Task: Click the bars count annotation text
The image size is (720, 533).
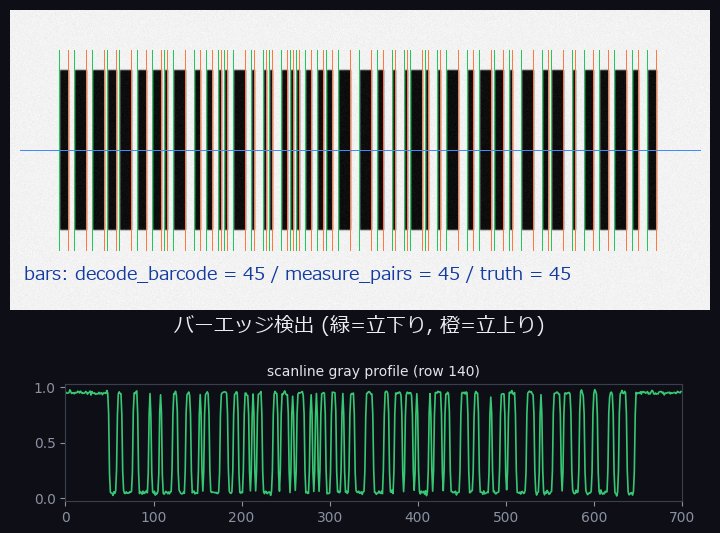Action: [297, 274]
